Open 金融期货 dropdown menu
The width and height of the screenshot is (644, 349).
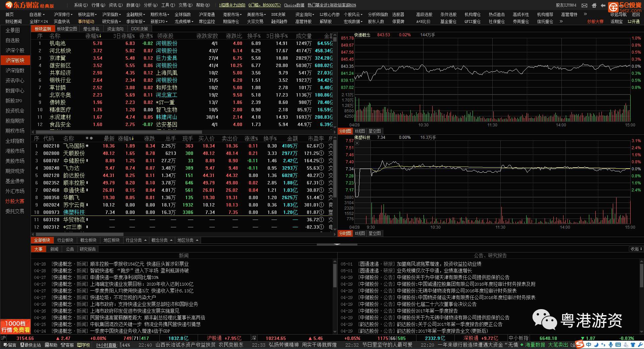coord(136,14)
